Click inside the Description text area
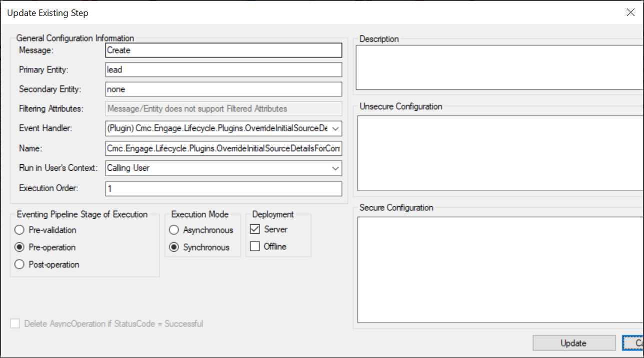644x358 pixels. [x=499, y=67]
